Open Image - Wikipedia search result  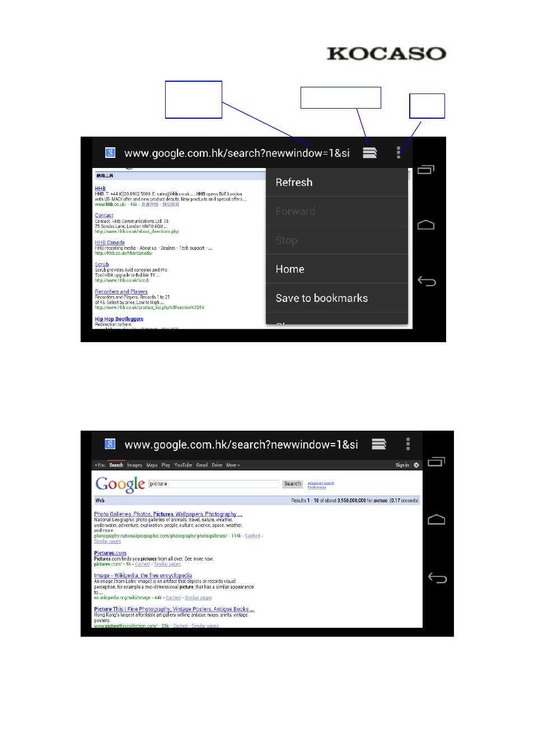pos(143,576)
